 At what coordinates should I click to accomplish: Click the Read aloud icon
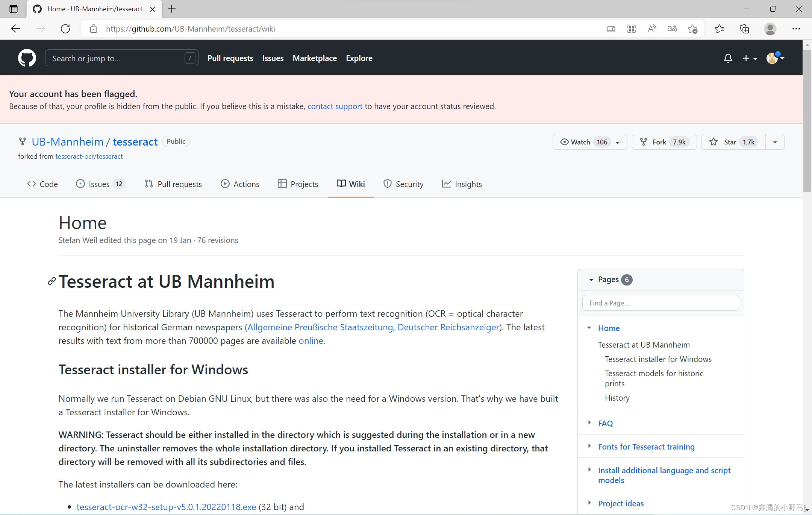click(x=652, y=29)
